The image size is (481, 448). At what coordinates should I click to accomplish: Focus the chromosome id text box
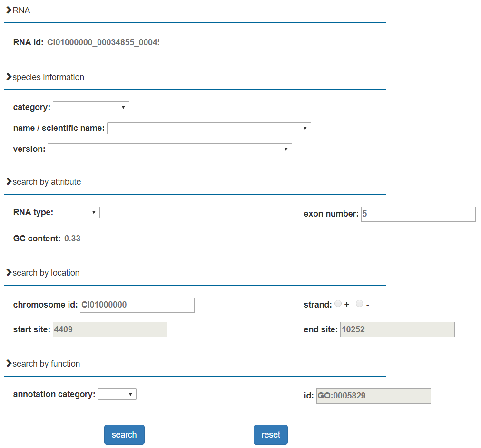pyautogui.click(x=137, y=305)
